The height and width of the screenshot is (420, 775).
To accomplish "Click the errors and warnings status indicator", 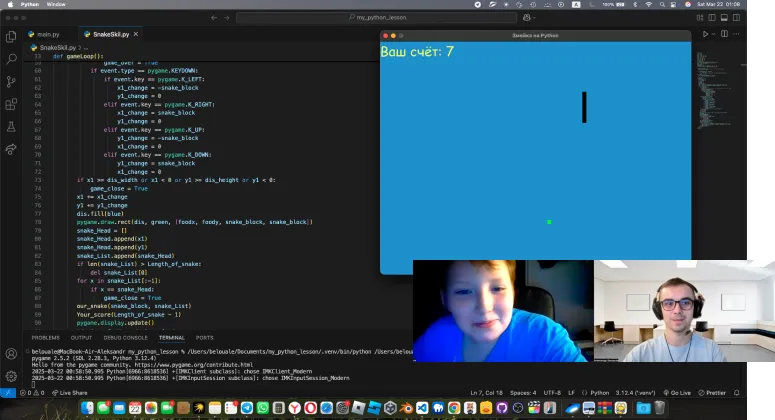I will [32, 393].
